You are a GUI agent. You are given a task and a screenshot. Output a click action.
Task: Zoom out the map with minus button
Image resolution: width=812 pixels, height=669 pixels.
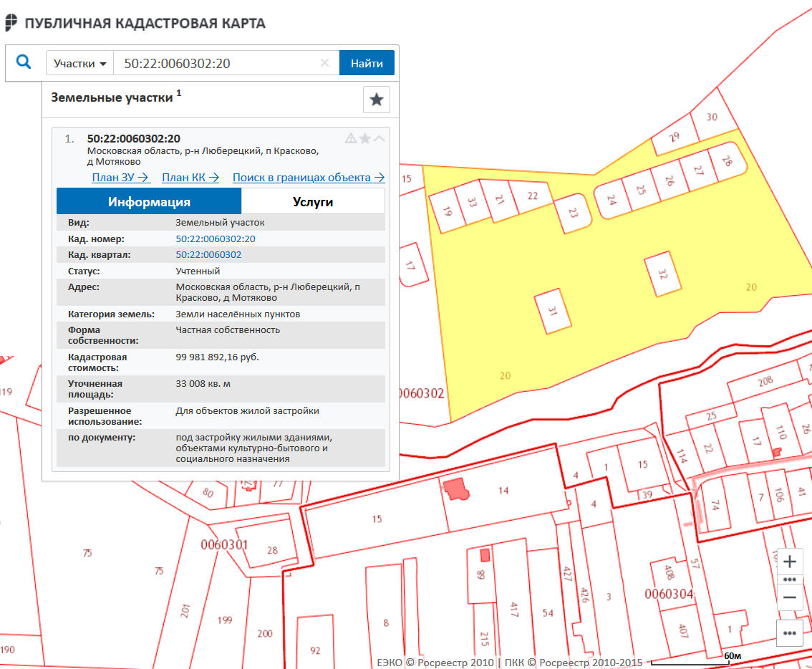790,597
